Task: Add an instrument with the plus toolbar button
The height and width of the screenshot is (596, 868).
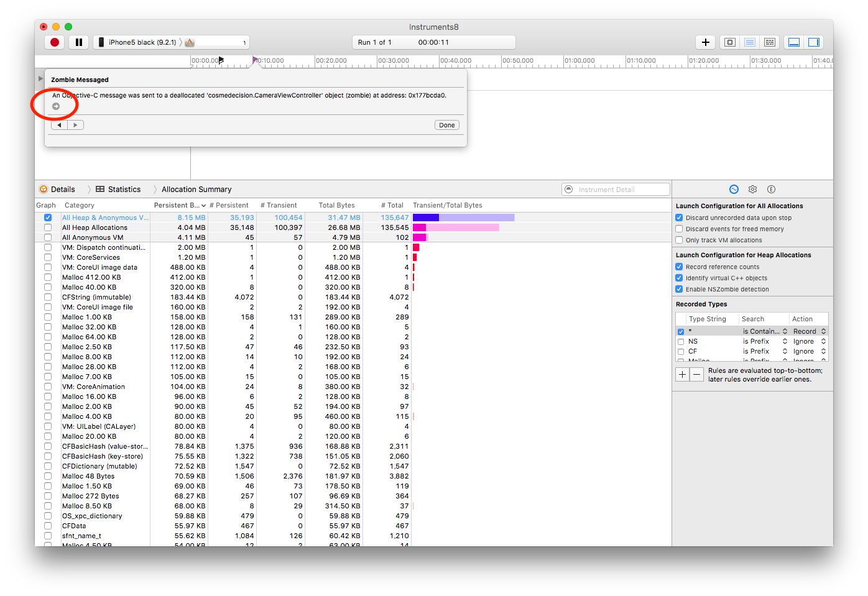Action: (x=705, y=42)
